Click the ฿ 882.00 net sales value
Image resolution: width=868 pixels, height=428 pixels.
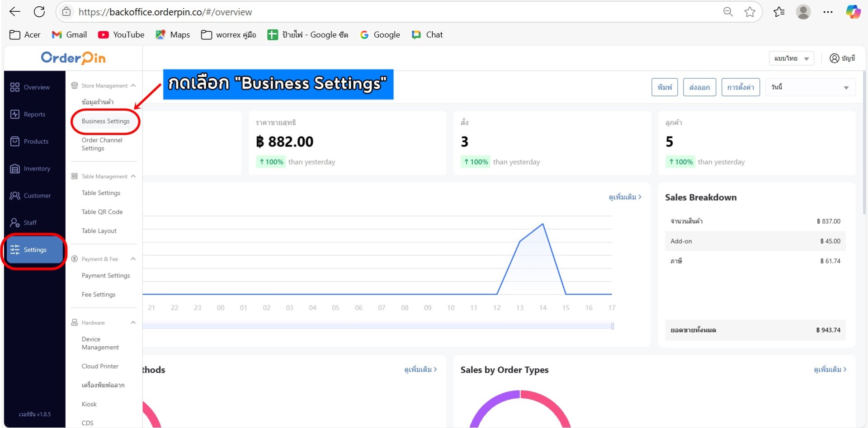284,142
